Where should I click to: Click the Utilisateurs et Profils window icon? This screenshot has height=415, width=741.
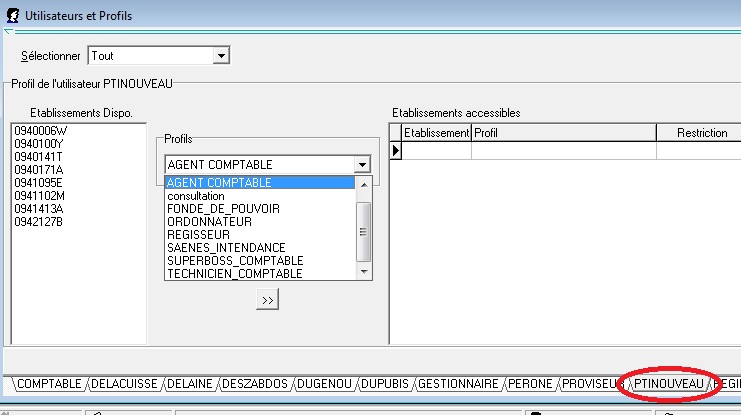(x=13, y=16)
